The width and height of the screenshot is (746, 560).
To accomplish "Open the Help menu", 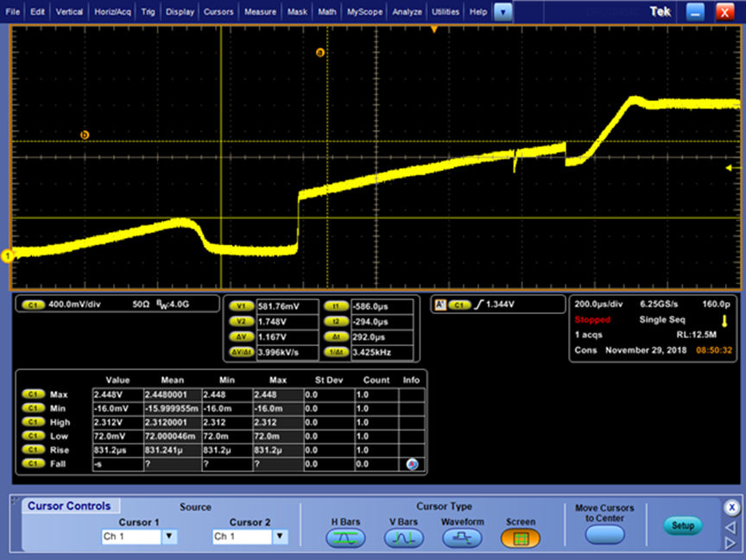I will point(478,12).
